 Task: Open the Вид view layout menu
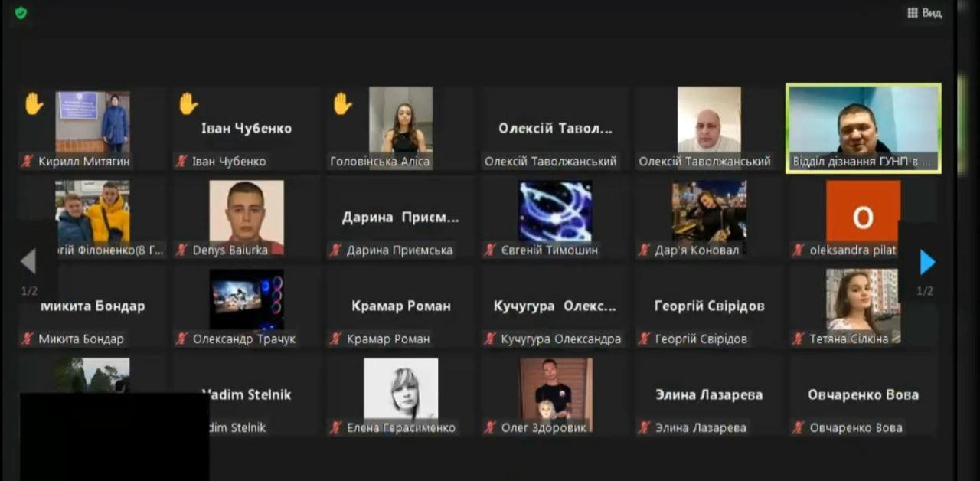point(924,13)
